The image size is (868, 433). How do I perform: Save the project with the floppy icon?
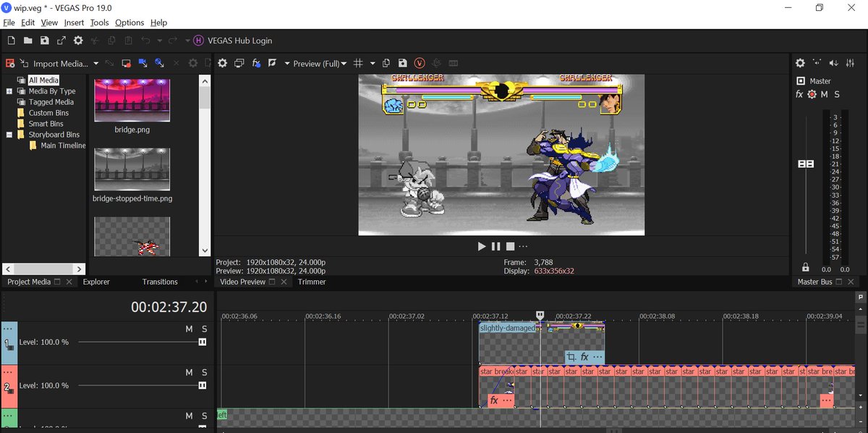click(x=44, y=41)
